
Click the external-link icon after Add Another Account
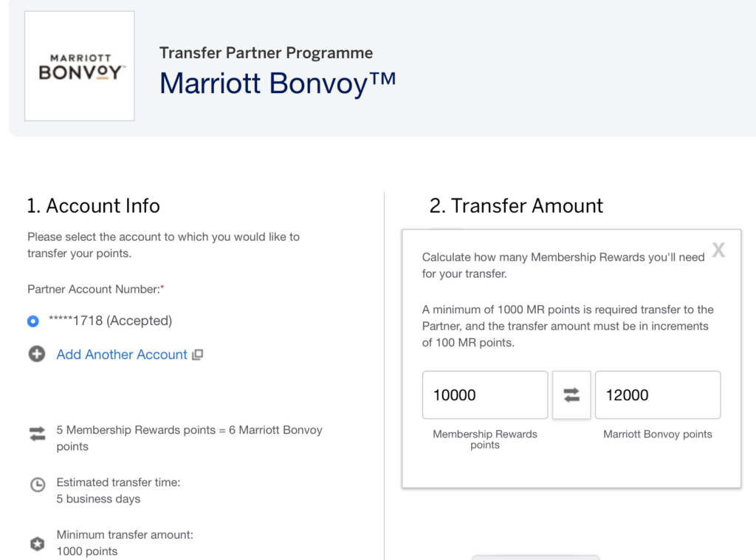(196, 355)
